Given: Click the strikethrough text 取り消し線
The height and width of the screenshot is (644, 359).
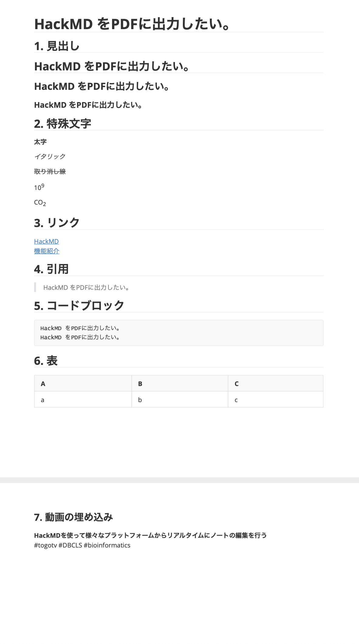Looking at the screenshot, I should 50,171.
